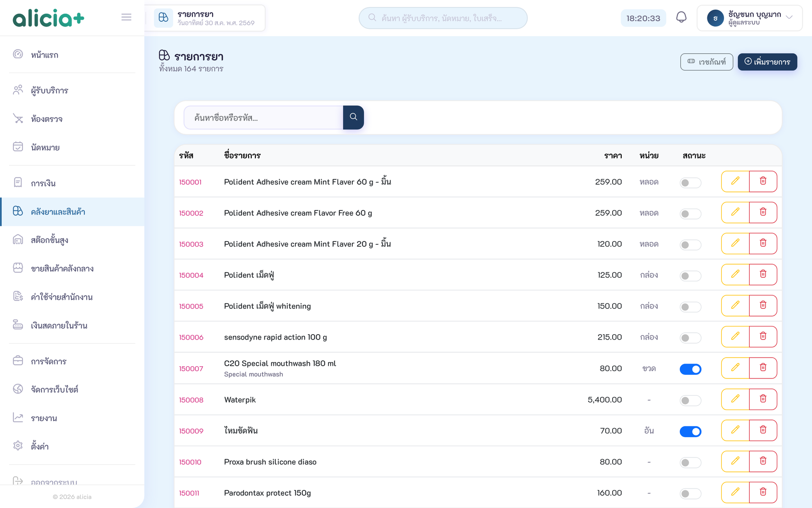
Task: Delete ไหมขัดฟัน item 150009
Action: click(x=763, y=430)
